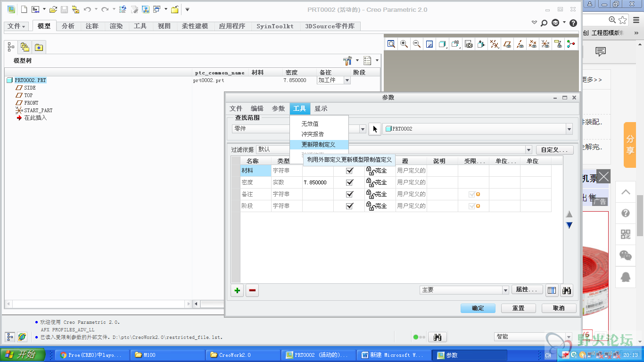Create a new file in Creo toolbar
The image size is (644, 362).
(24, 9)
